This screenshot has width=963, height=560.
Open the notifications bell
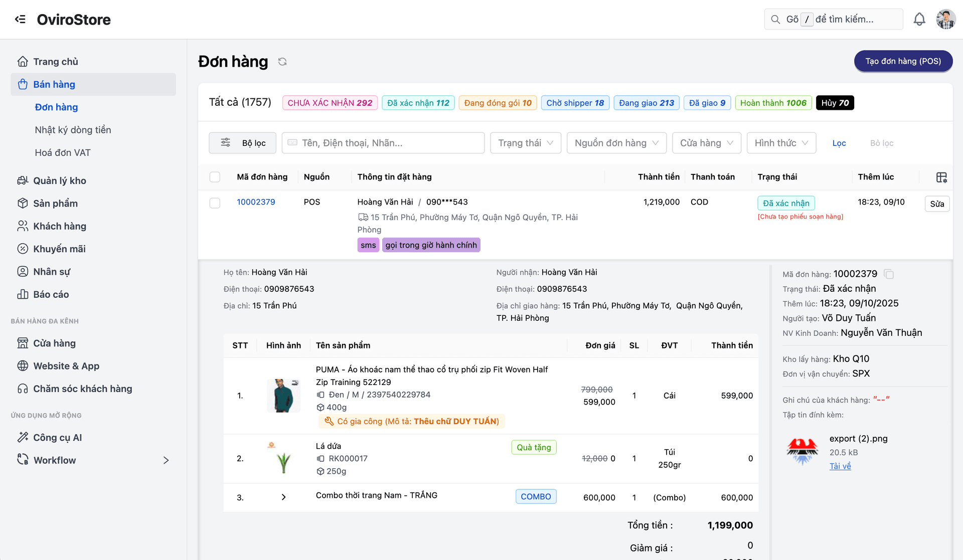click(919, 20)
